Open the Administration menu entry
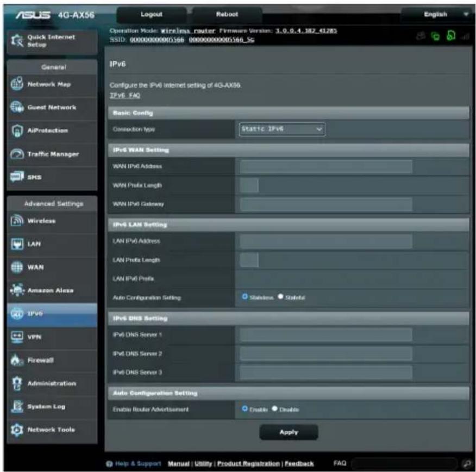This screenshot has width=476, height=472. click(x=52, y=383)
